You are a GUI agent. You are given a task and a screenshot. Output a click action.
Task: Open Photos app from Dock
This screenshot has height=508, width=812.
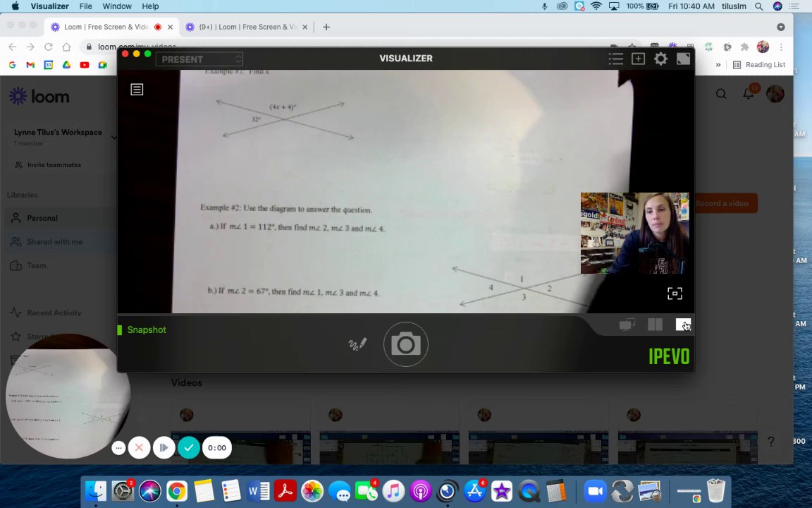tap(312, 491)
